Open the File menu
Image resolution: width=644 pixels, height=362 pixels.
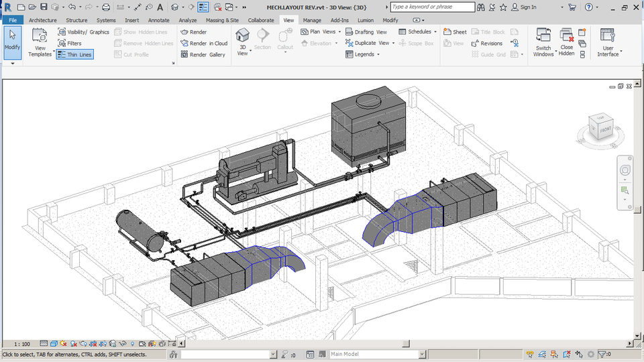13,20
